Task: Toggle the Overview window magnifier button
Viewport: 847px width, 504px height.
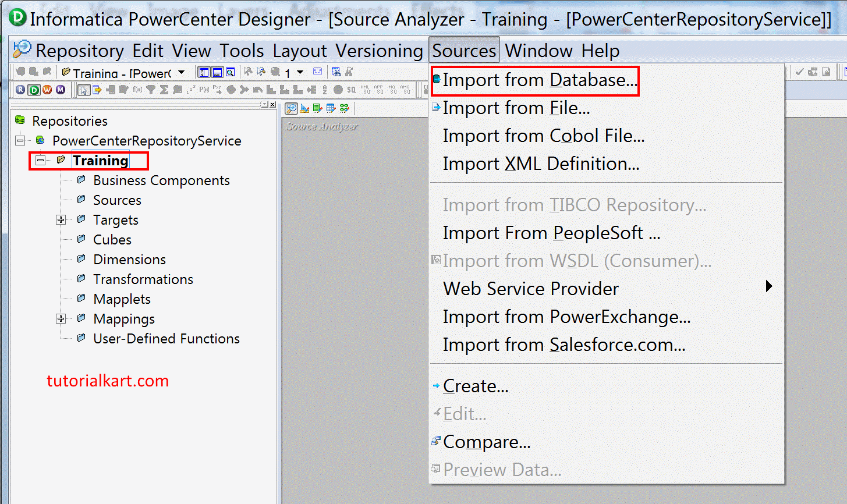Action: pyautogui.click(x=230, y=72)
